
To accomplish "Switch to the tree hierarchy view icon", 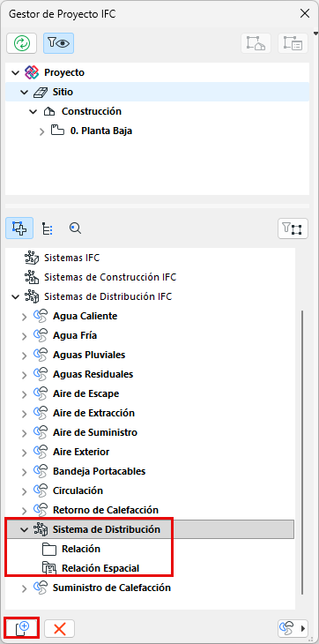I will point(48,228).
